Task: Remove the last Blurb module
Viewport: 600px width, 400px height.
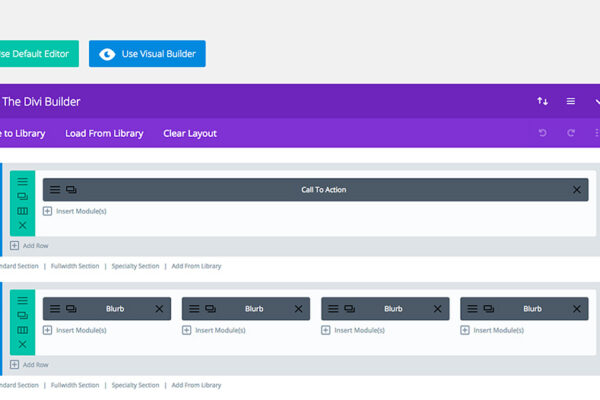Action: 577,309
